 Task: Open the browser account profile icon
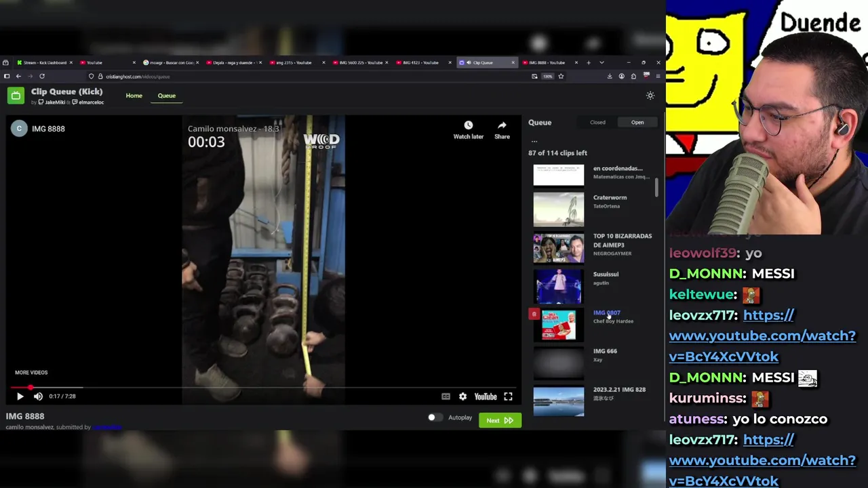point(621,77)
